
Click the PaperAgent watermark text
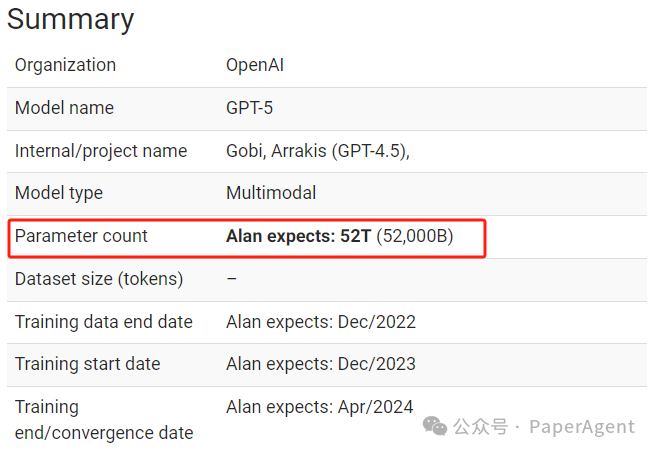582,427
